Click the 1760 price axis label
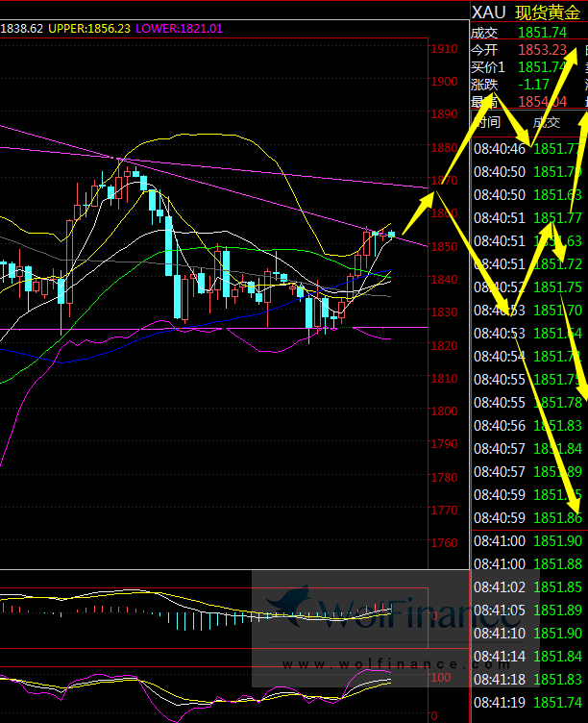Image resolution: width=588 pixels, height=723 pixels. point(443,543)
